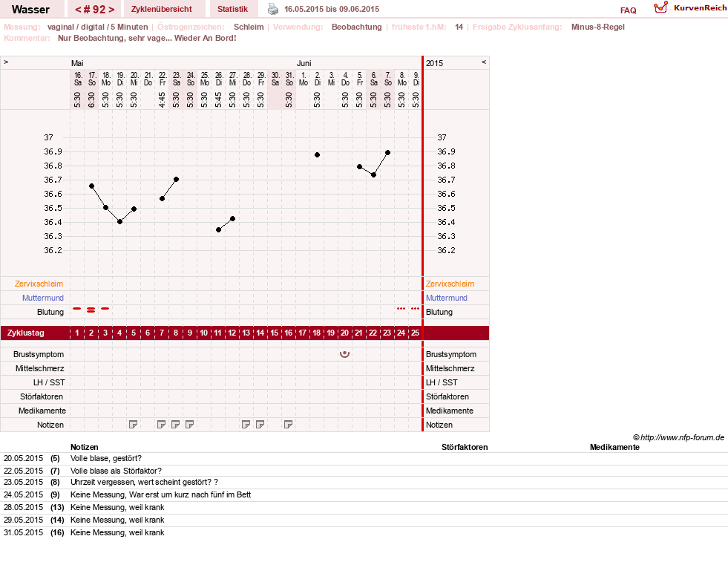Click cycle day 1 in the Zyklustag bar
Viewport: 728px width, 565px height.
coord(77,333)
